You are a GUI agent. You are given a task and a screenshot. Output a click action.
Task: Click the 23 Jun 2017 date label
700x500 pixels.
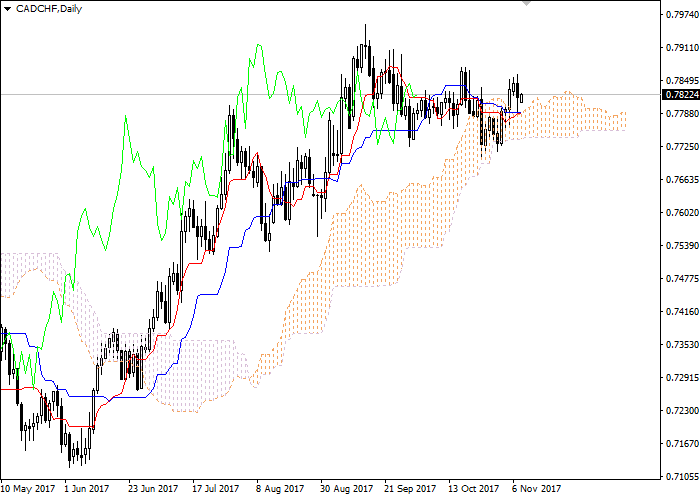coord(154,489)
